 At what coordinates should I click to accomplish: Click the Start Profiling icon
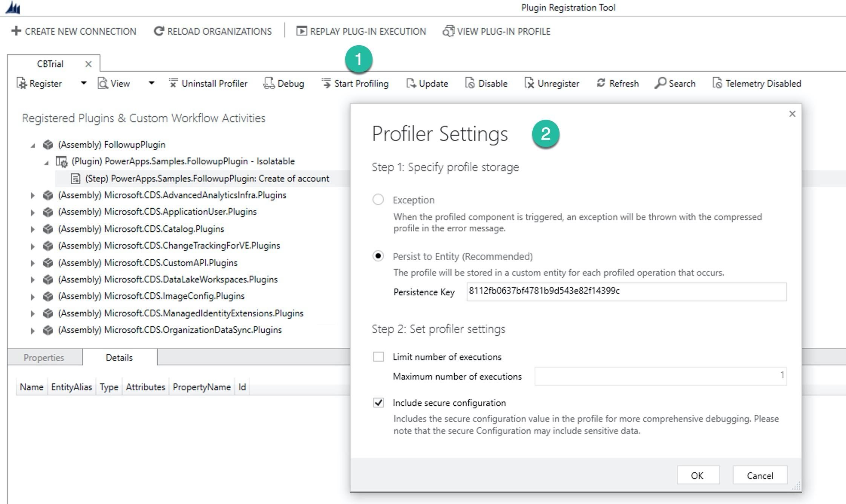[x=326, y=83]
